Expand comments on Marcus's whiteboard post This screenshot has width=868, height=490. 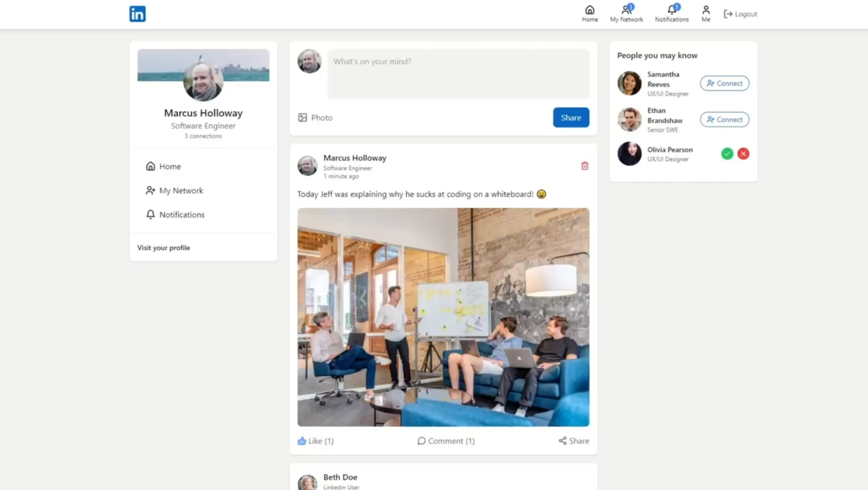coord(446,441)
